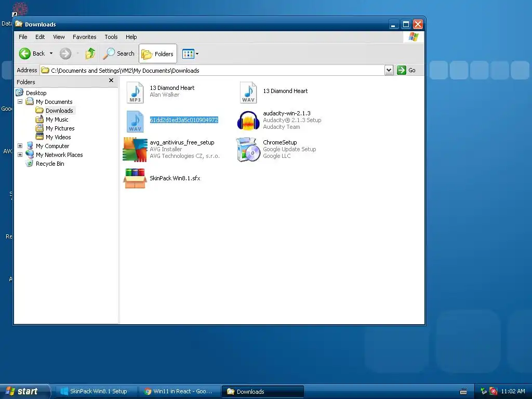Open the Views dropdown button
Viewport: 532px width, 399px height.
190,54
